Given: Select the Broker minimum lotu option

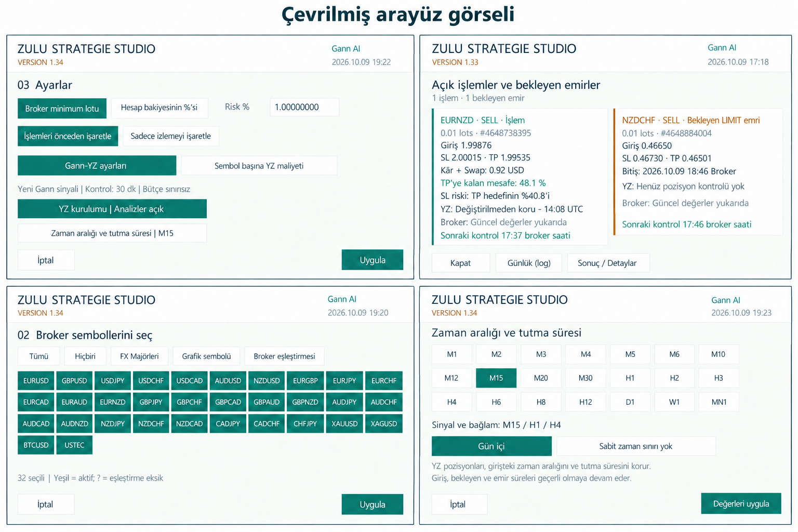Looking at the screenshot, I should (x=62, y=109).
